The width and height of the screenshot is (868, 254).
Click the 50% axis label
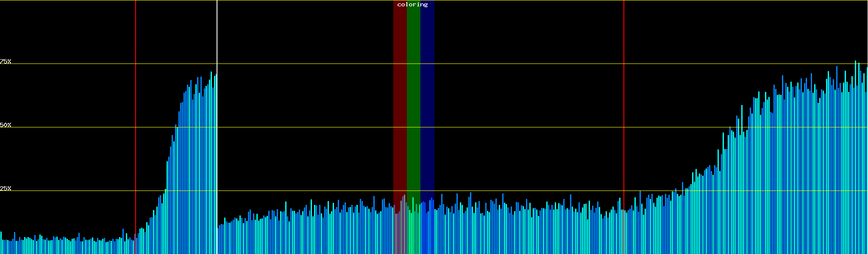[x=6, y=125]
